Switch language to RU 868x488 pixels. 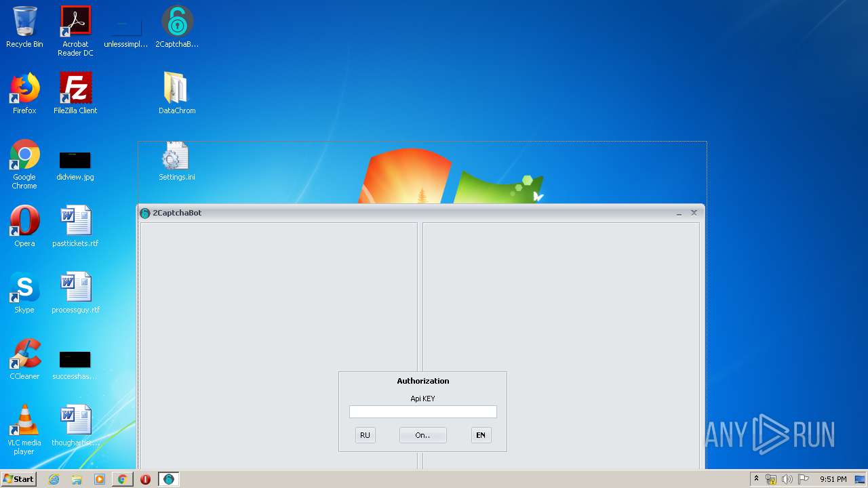(x=365, y=435)
